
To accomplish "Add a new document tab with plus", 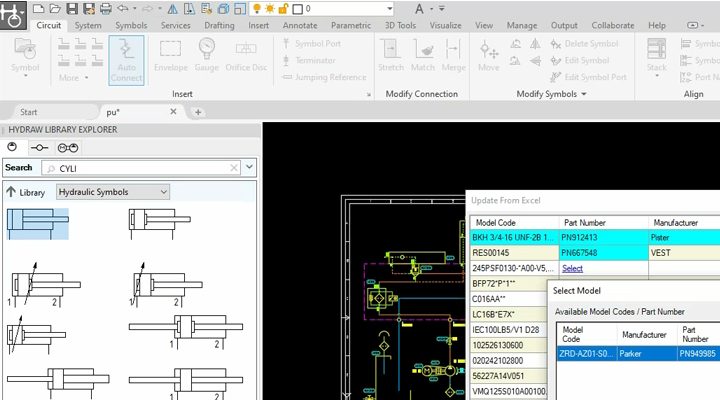I will (x=198, y=112).
